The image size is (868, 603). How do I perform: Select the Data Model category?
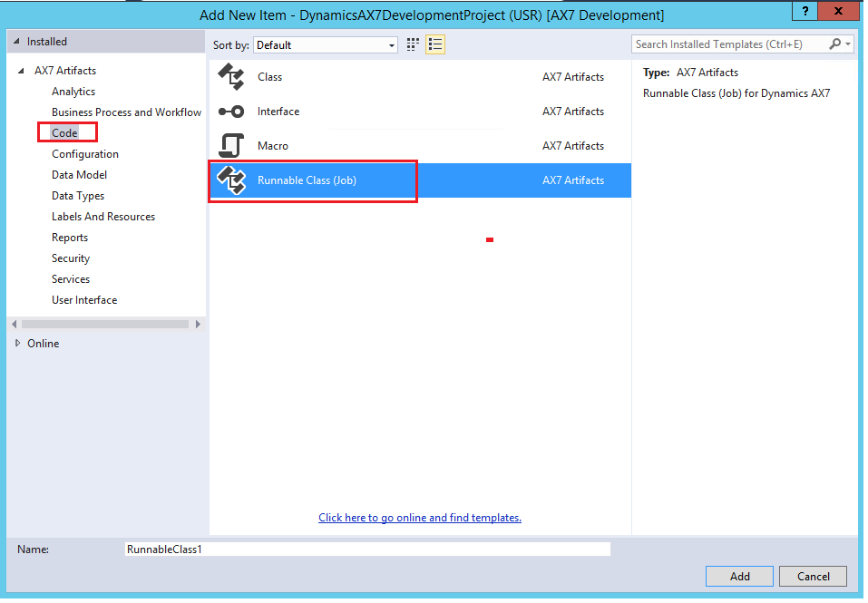point(80,175)
